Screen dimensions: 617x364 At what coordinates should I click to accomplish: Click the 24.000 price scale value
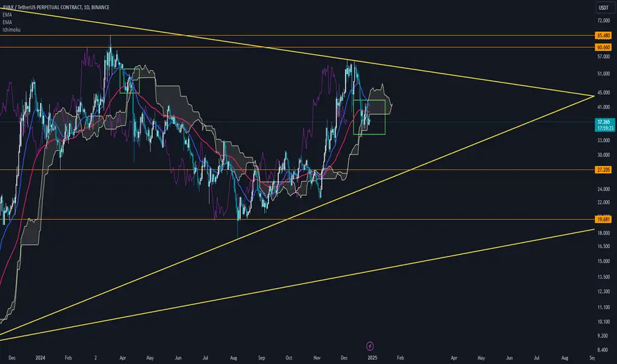point(603,189)
